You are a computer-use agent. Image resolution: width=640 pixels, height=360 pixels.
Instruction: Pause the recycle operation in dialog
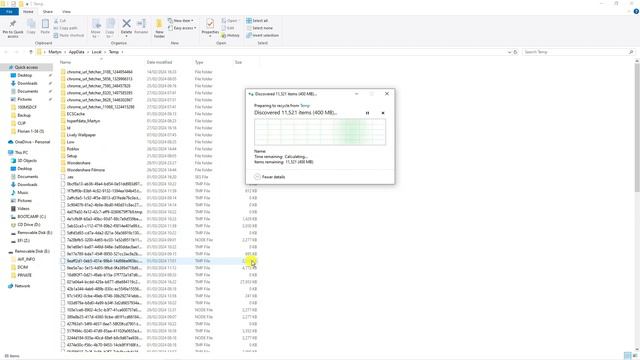pyautogui.click(x=367, y=113)
